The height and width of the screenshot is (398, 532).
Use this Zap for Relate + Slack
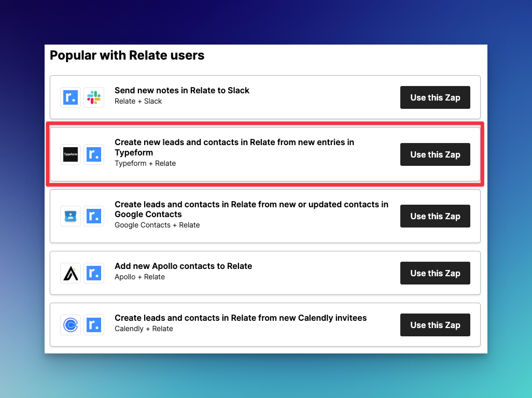(435, 97)
